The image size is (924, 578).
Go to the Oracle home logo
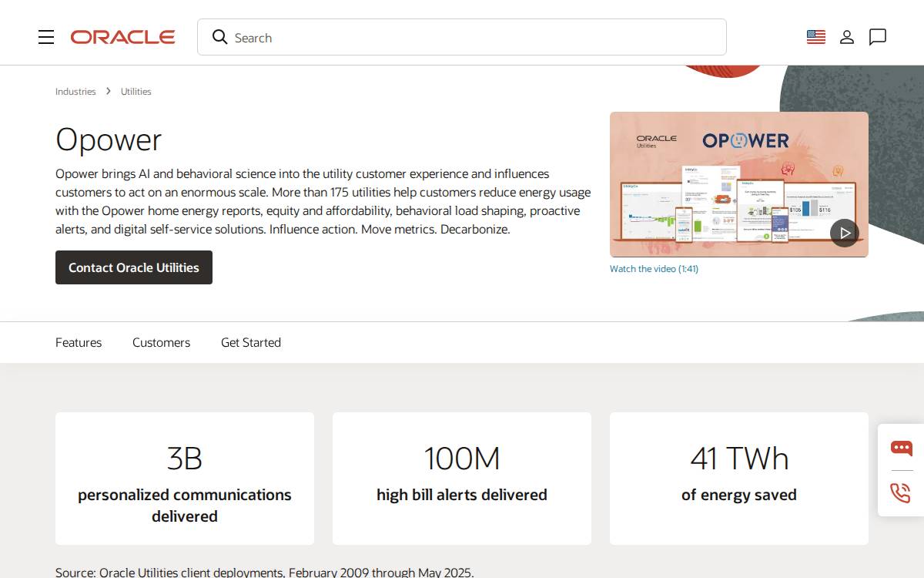coord(123,37)
